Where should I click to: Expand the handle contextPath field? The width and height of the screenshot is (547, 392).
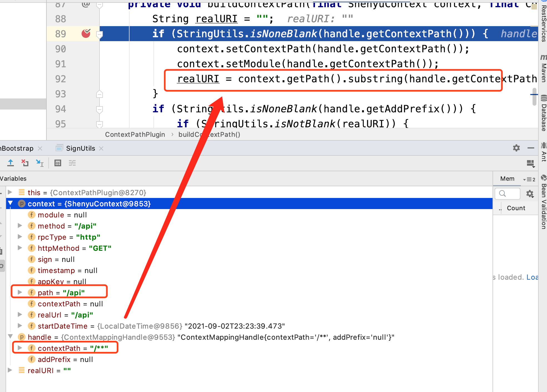coord(20,348)
